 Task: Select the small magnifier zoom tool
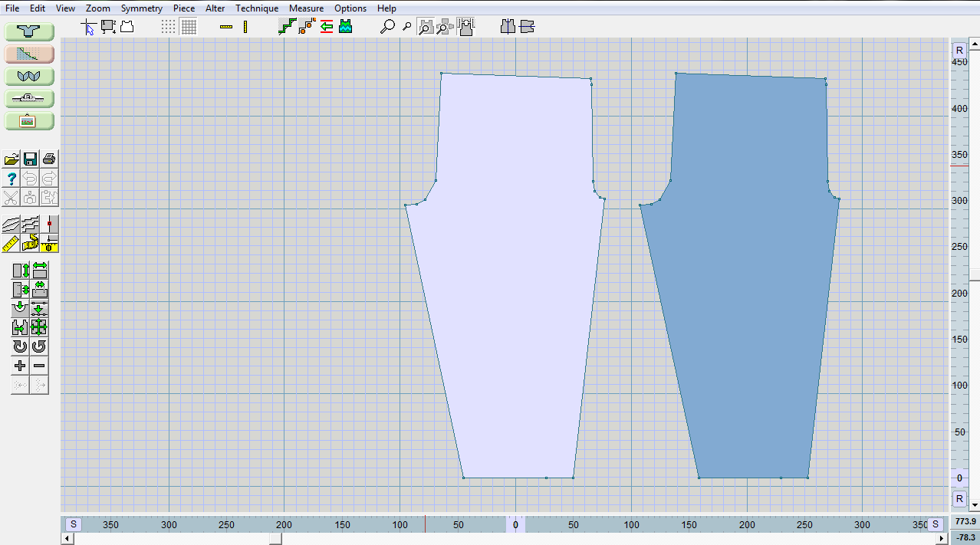click(406, 27)
